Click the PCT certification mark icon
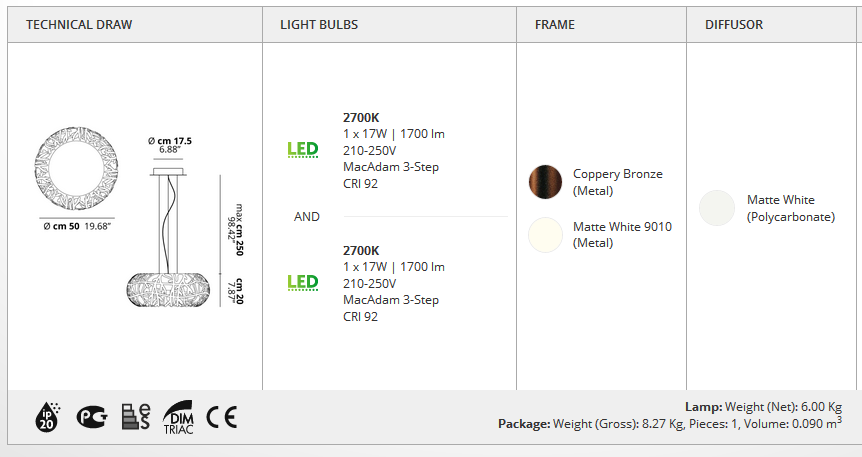 [x=92, y=417]
